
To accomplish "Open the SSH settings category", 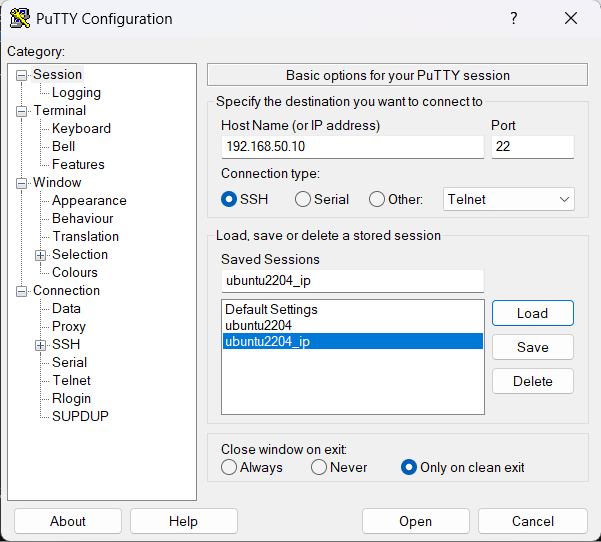I will pyautogui.click(x=66, y=345).
